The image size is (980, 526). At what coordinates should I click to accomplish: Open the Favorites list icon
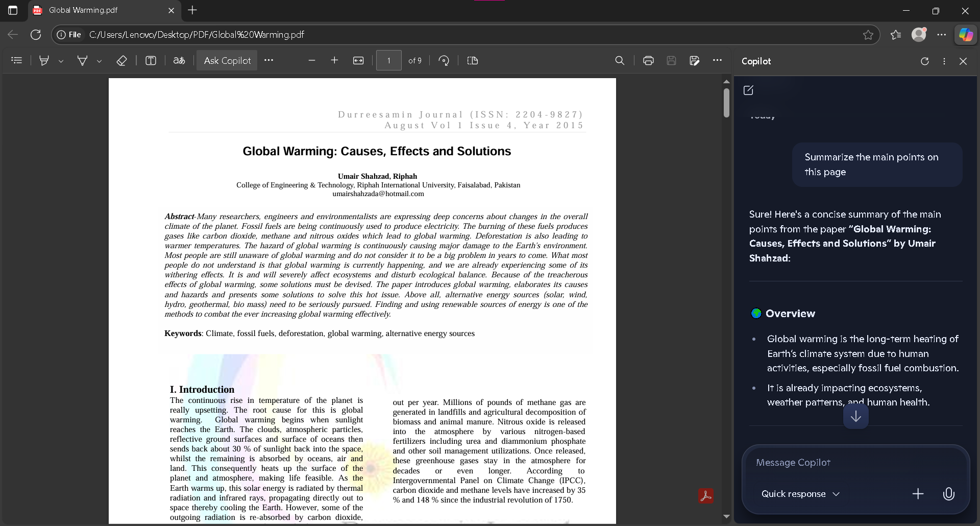tap(896, 35)
